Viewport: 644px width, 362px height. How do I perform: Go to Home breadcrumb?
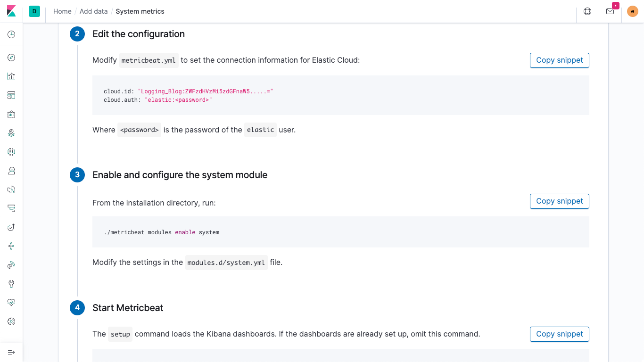pyautogui.click(x=62, y=11)
